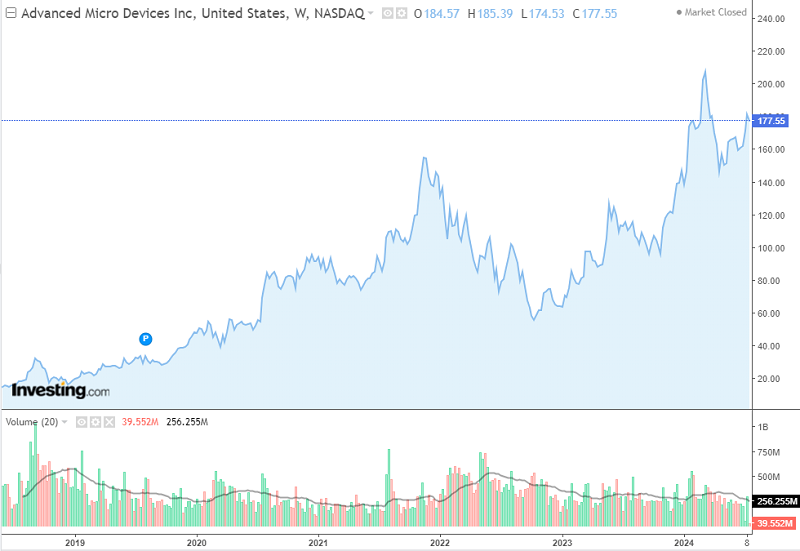Click the blue P event marker on chart

(145, 339)
